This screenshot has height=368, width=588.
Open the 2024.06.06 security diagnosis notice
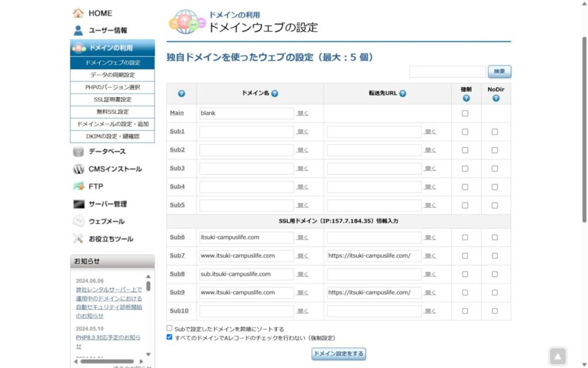109,302
